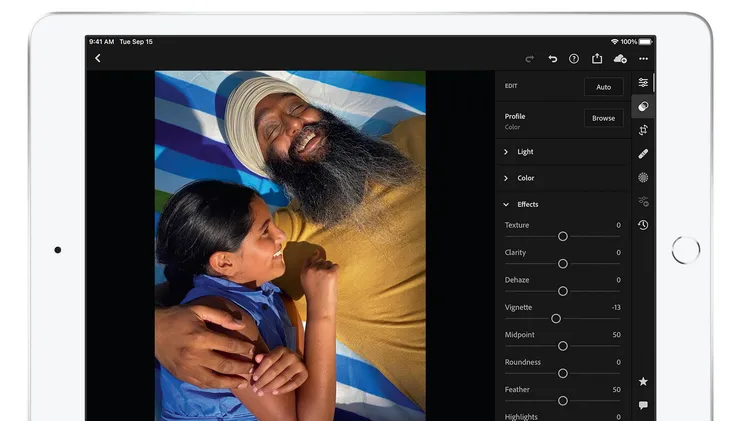This screenshot has height=421, width=750.
Task: Click the undo arrow icon
Action: tap(552, 59)
